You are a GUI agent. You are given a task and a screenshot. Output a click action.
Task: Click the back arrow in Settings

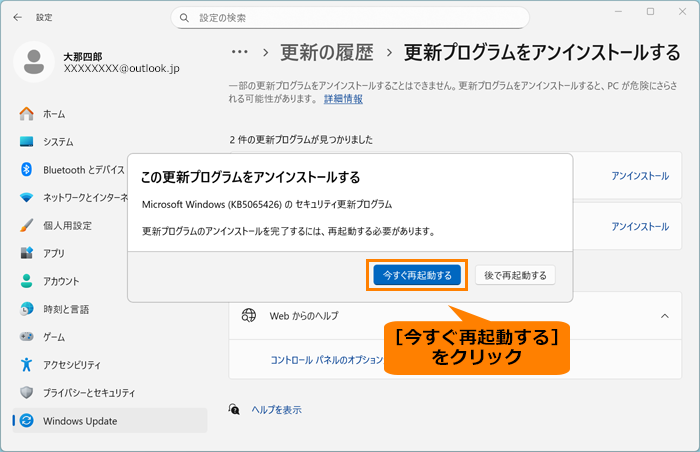coord(17,17)
